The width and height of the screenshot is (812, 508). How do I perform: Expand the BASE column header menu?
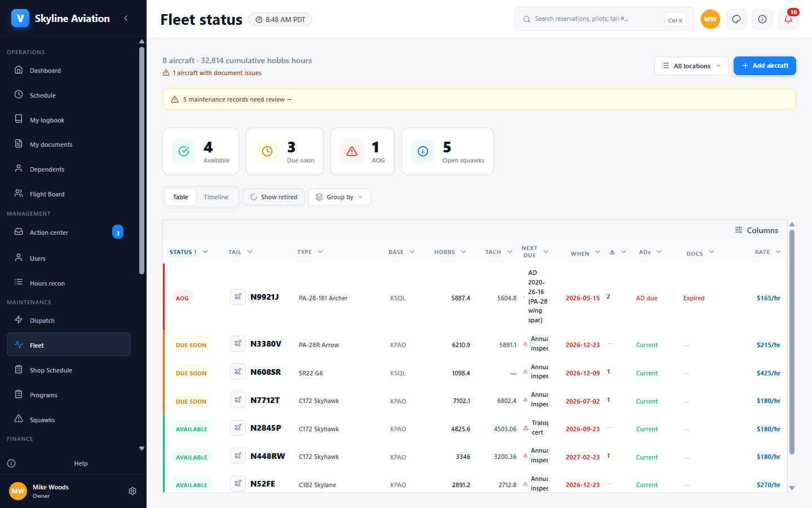pyautogui.click(x=412, y=252)
